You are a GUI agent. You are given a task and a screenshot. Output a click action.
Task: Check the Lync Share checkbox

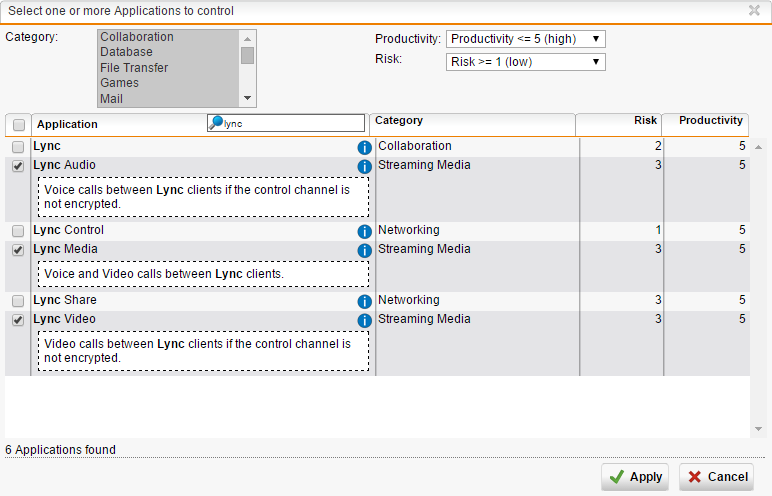(x=18, y=300)
